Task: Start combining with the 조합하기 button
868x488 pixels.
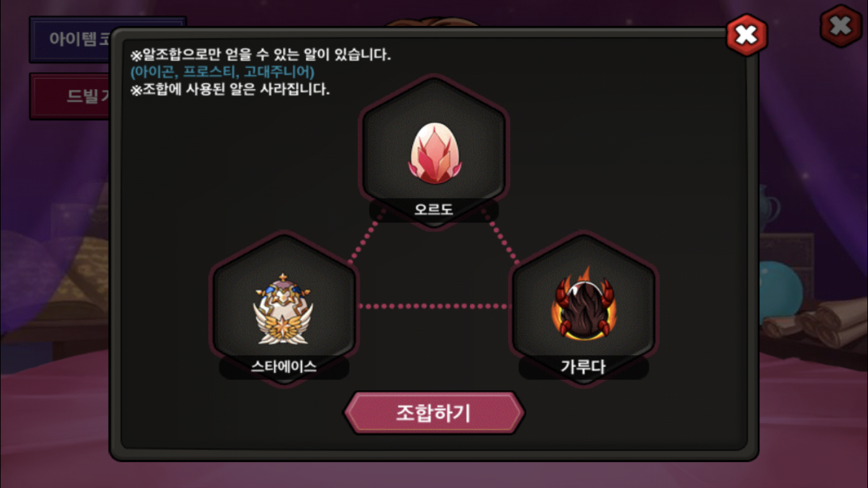Action: pos(434,413)
